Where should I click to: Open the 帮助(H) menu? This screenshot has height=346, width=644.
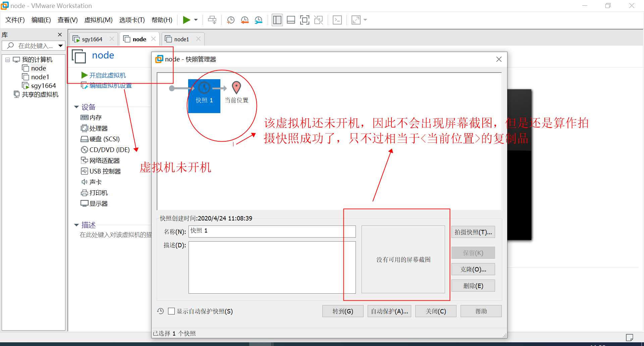point(162,20)
